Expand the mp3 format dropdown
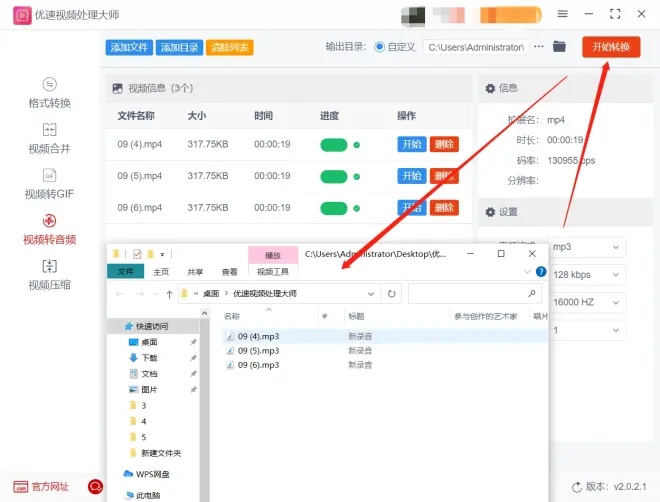The width and height of the screenshot is (660, 502). pos(587,246)
